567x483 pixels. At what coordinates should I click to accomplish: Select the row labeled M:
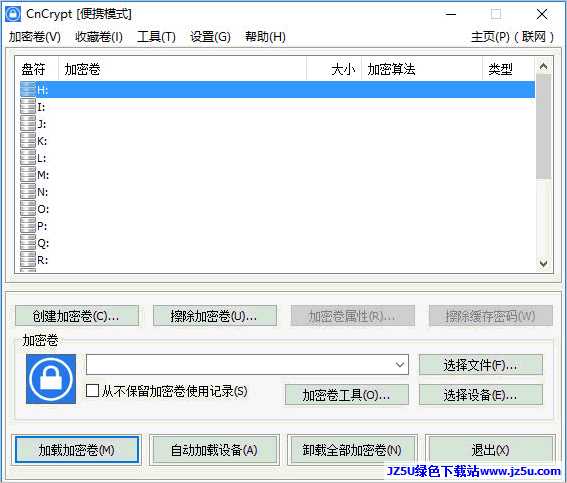pos(277,175)
